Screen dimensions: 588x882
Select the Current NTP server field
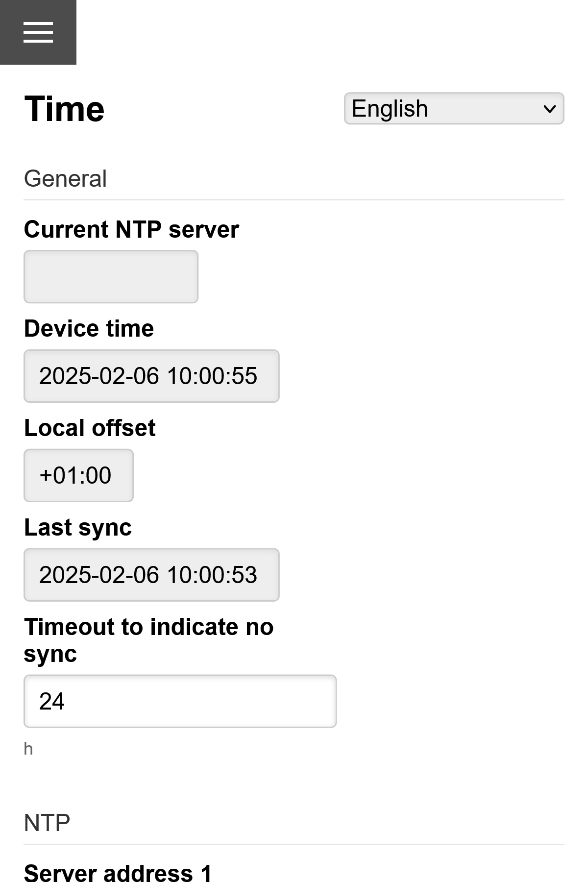pyautogui.click(x=110, y=276)
